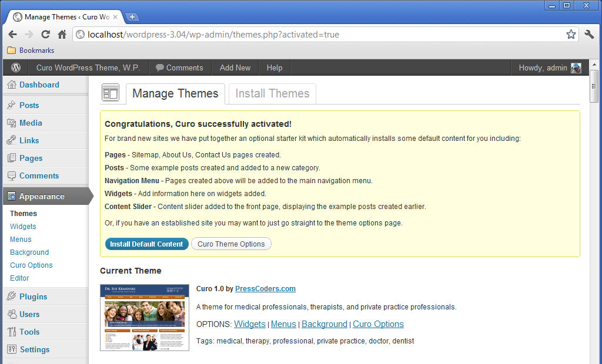Open Media via the camera icon in sidebar

[12, 123]
